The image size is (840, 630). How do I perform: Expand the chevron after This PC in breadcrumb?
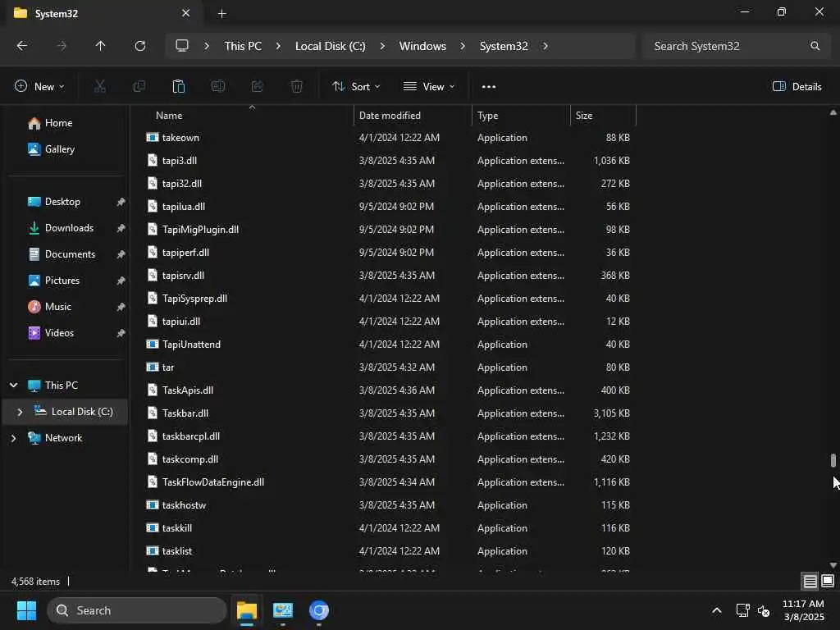pos(278,46)
